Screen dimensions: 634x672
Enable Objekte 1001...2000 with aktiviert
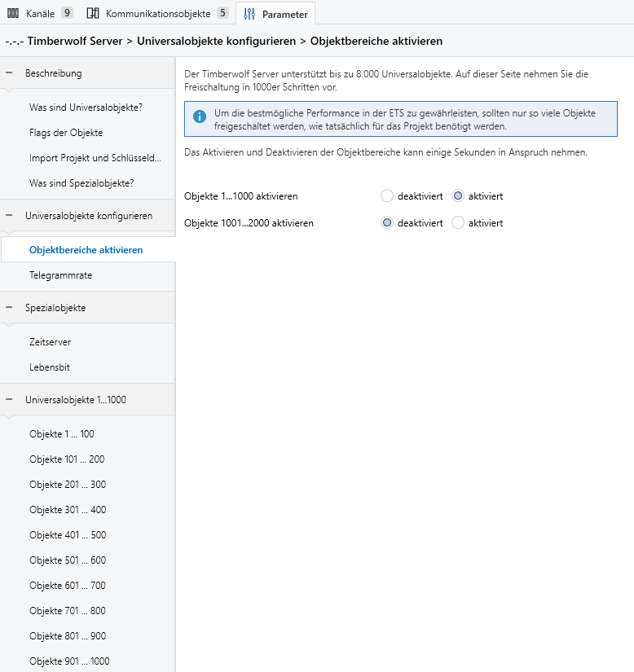pyautogui.click(x=458, y=223)
